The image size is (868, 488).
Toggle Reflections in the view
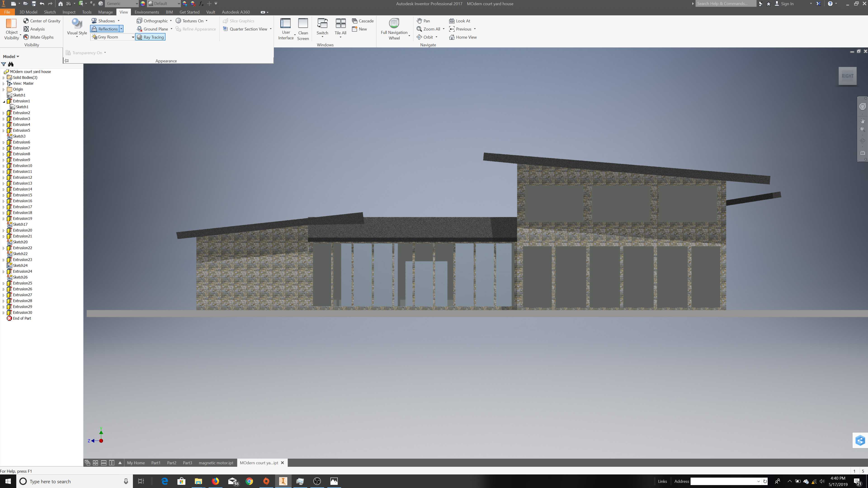click(x=105, y=29)
